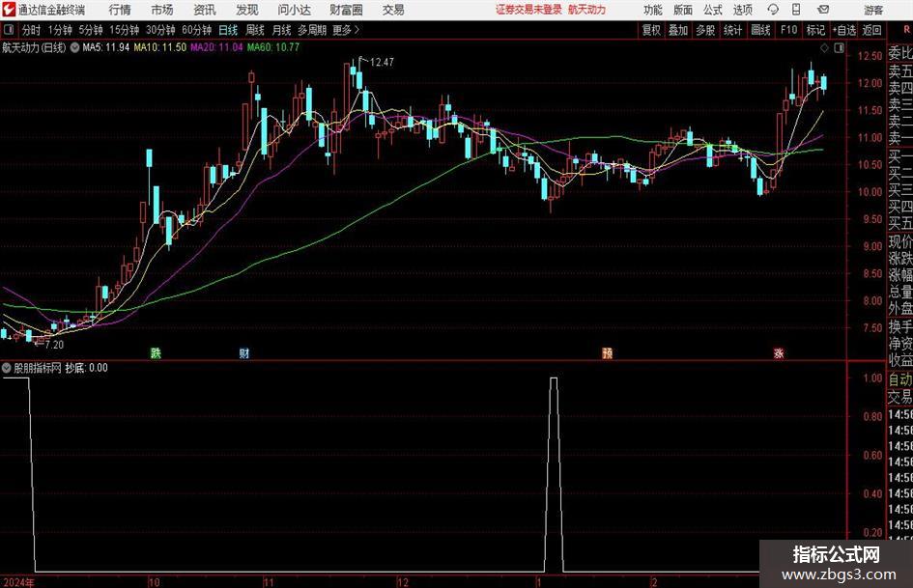
Task: Click the MA5: 11.94 indicator value
Action: coord(106,47)
